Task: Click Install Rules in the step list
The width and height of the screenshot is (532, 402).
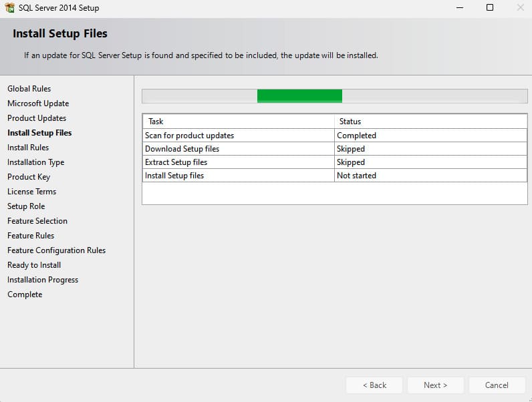Action: coord(28,148)
